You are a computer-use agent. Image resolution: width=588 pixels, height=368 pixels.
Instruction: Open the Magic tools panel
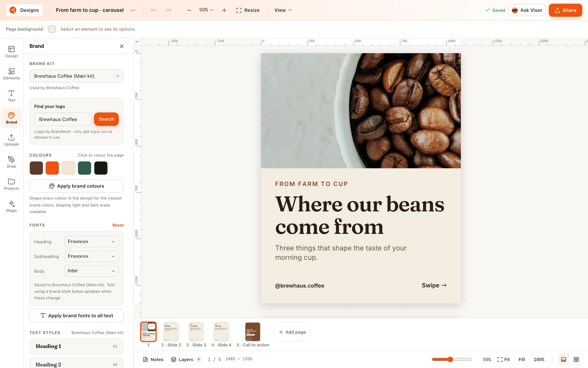pyautogui.click(x=11, y=206)
